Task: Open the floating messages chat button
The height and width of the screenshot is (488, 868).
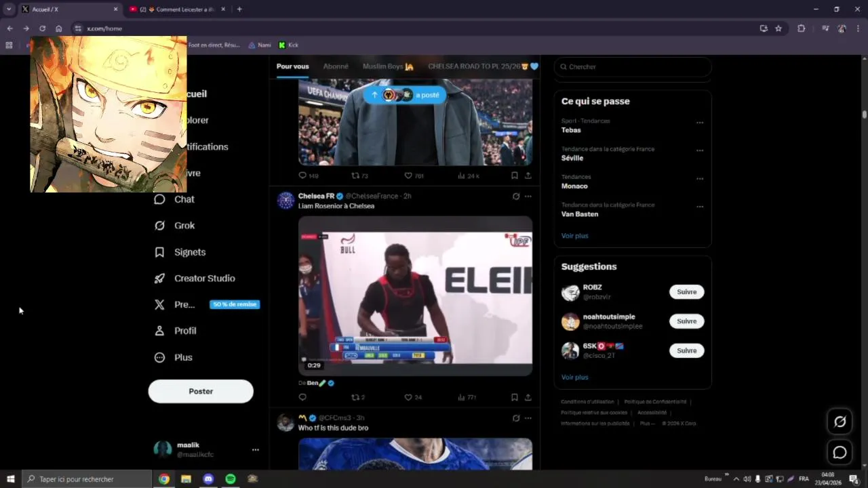Action: click(x=840, y=452)
